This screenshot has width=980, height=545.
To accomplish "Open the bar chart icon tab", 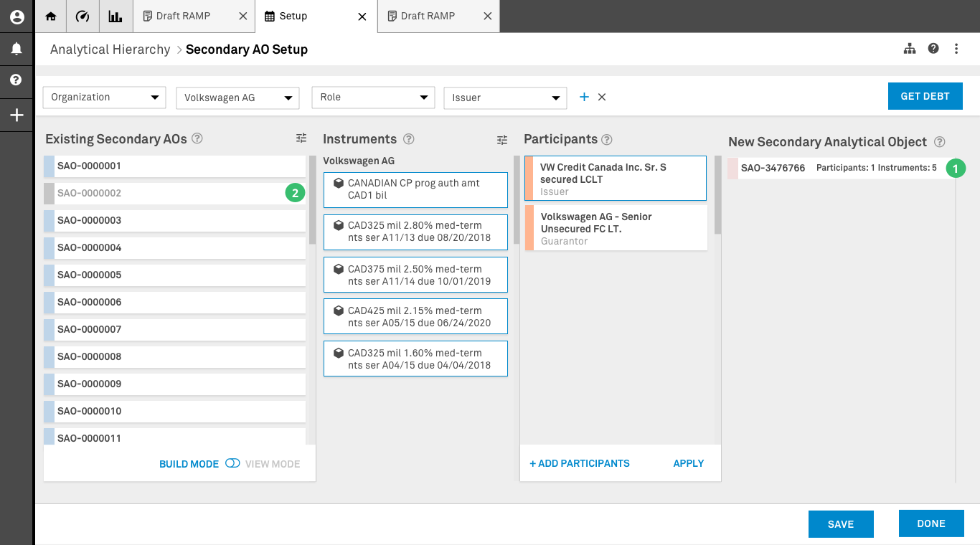I will 115,16.
